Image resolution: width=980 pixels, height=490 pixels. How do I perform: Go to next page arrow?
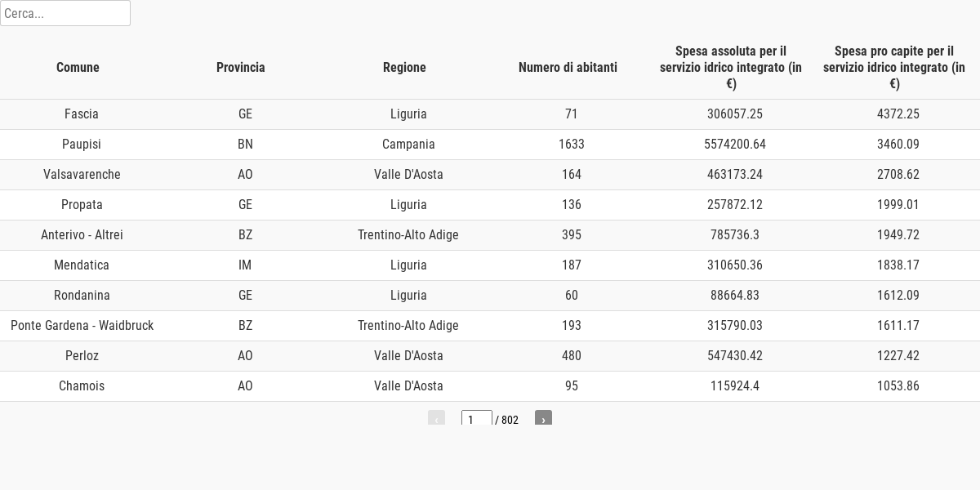coord(543,418)
